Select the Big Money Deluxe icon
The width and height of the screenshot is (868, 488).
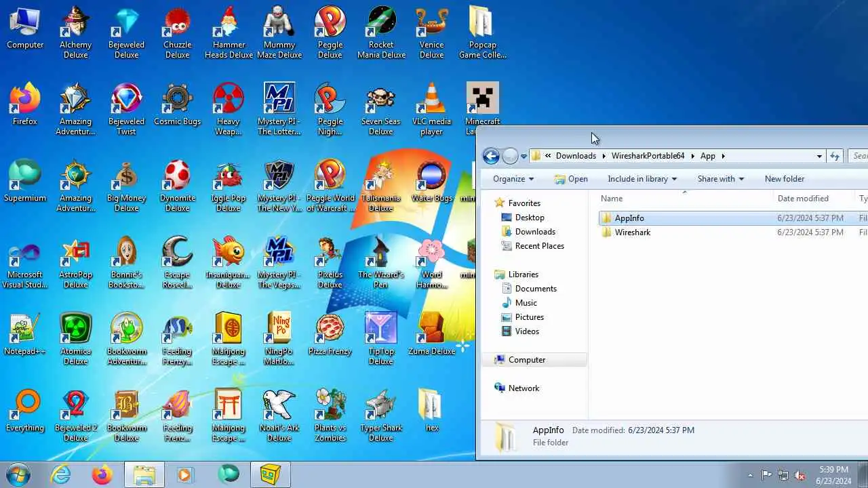point(126,186)
